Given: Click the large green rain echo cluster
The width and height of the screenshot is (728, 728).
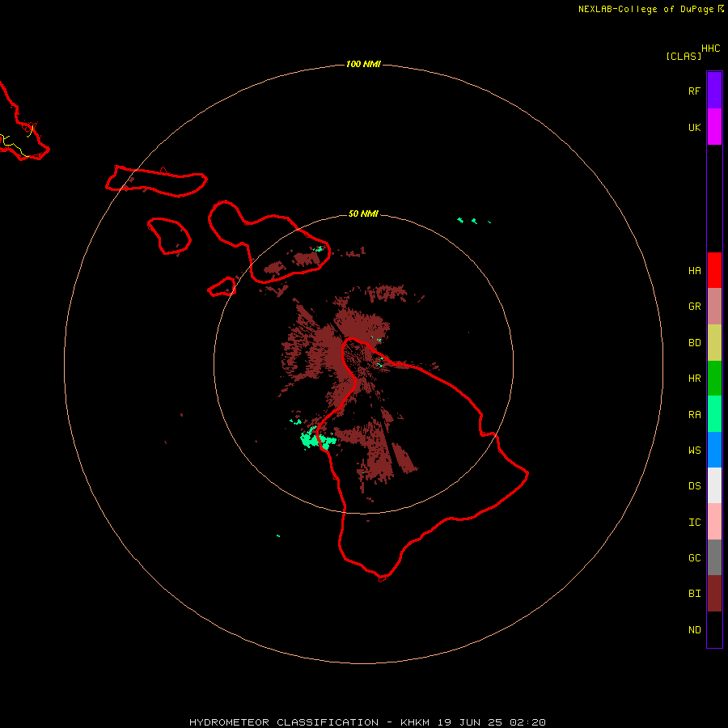Looking at the screenshot, I should coord(316,439).
